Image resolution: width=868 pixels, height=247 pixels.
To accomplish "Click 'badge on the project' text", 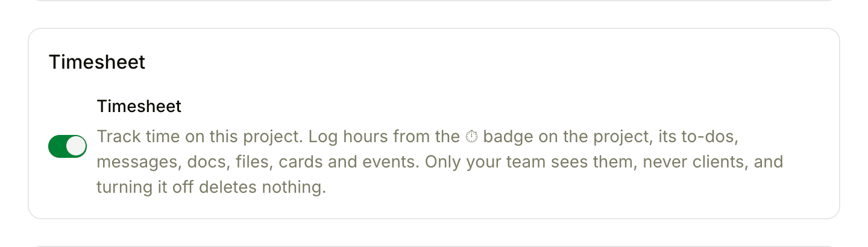I will click(x=567, y=137).
